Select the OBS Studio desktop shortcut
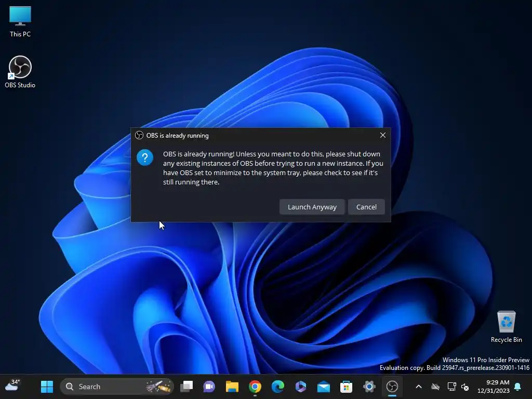532x399 pixels. click(20, 72)
